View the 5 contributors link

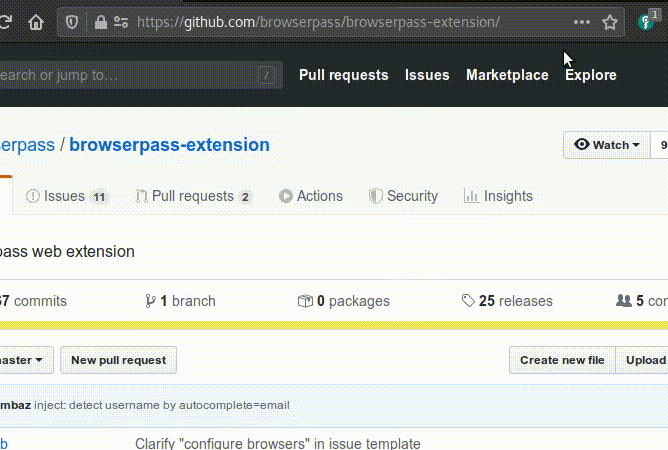point(642,301)
